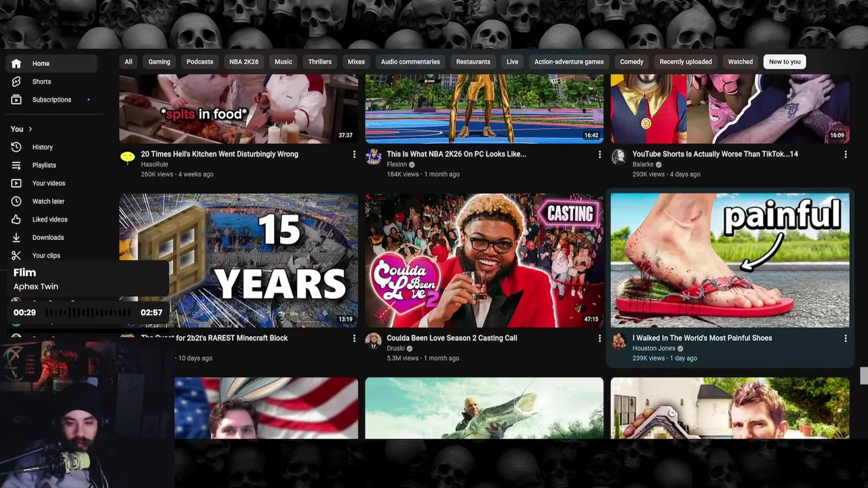Visit Flexinn channel name link
Image resolution: width=868 pixels, height=488 pixels.
click(x=397, y=164)
